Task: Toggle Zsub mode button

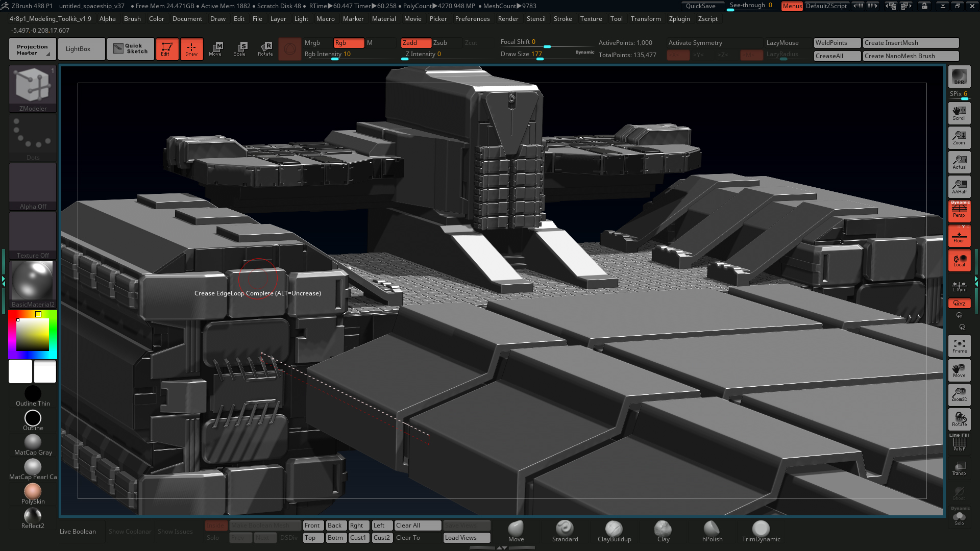Action: point(447,43)
